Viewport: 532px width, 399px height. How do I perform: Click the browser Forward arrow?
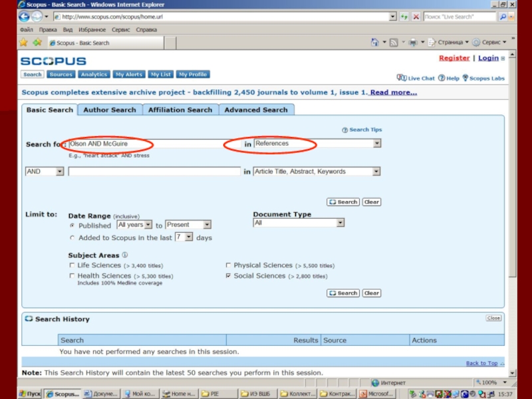(x=37, y=16)
